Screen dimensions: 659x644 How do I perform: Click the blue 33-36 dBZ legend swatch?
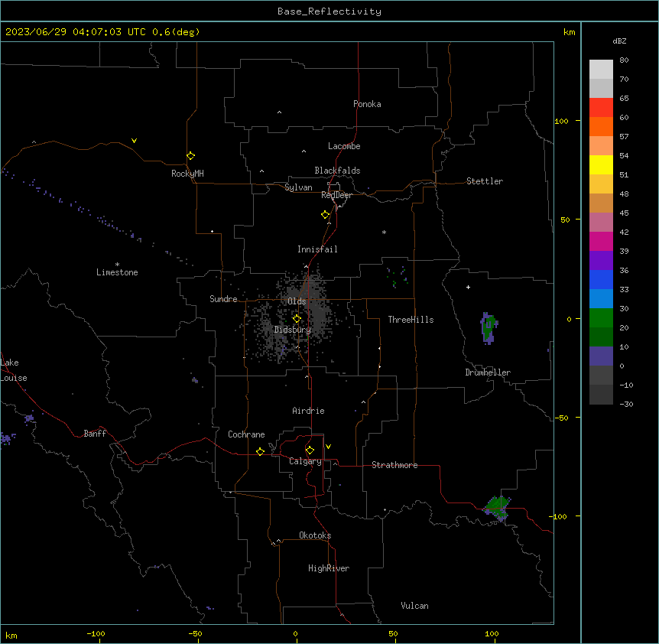[x=601, y=279]
